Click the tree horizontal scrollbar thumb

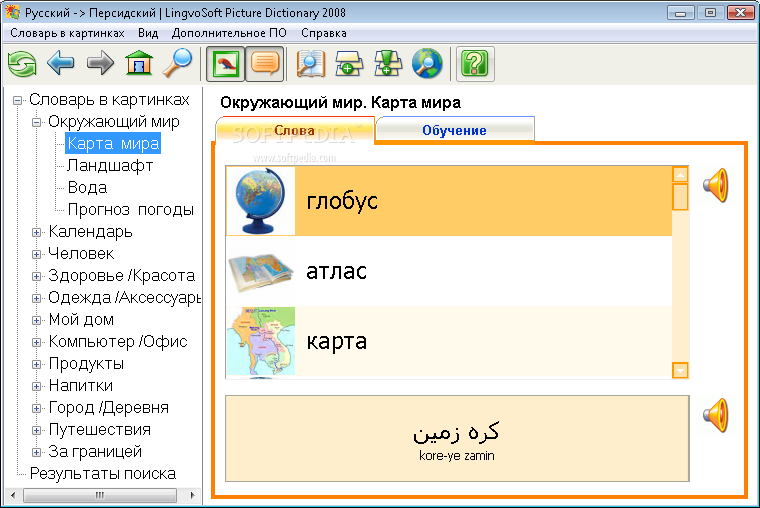point(100,495)
